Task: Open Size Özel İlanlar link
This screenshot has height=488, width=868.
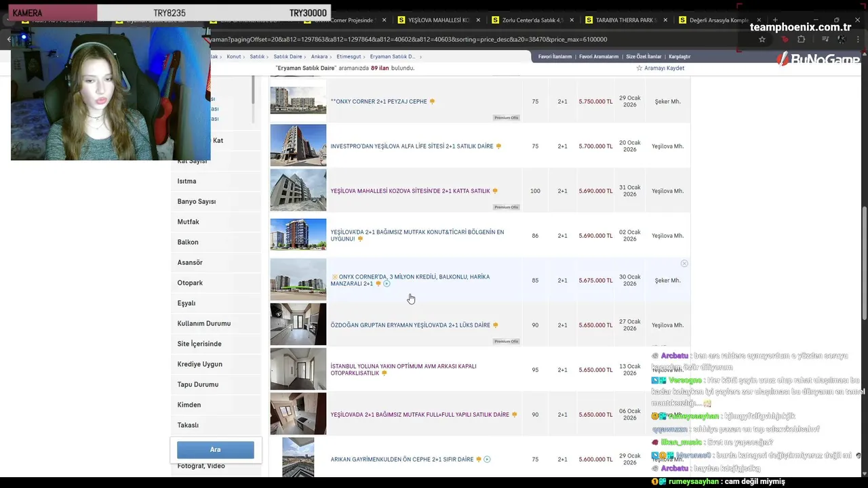Action: 644,57
